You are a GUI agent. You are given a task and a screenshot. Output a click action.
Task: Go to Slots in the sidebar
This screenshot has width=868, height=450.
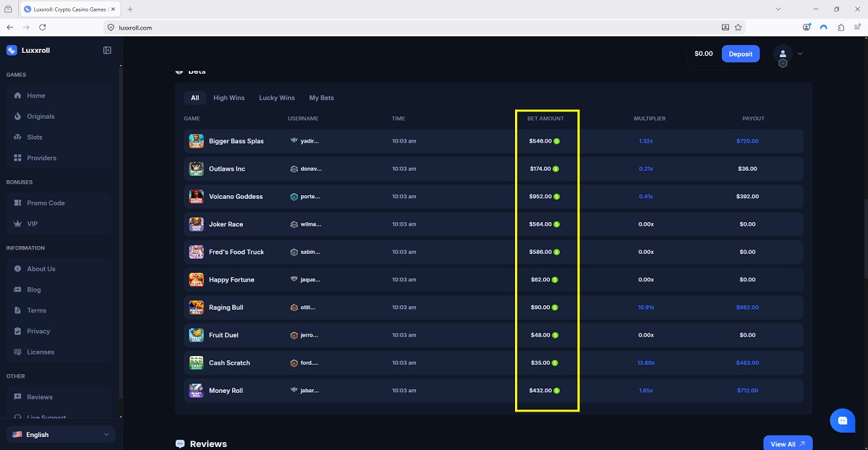[59, 137]
